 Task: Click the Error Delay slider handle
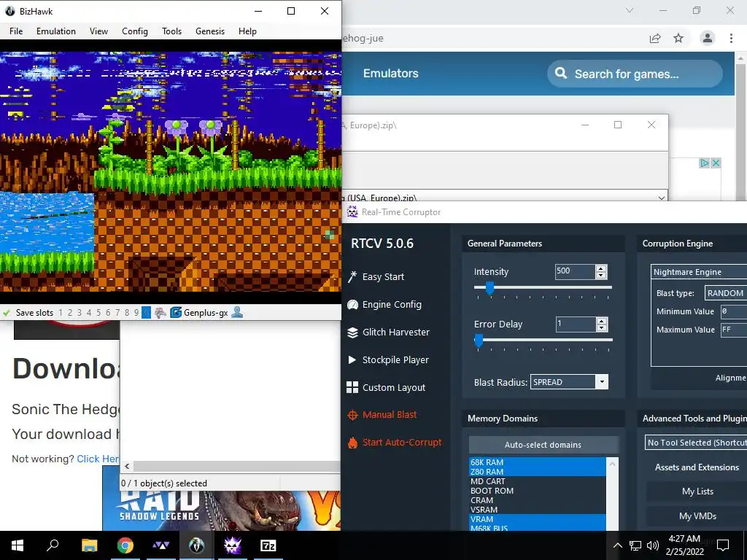[479, 340]
